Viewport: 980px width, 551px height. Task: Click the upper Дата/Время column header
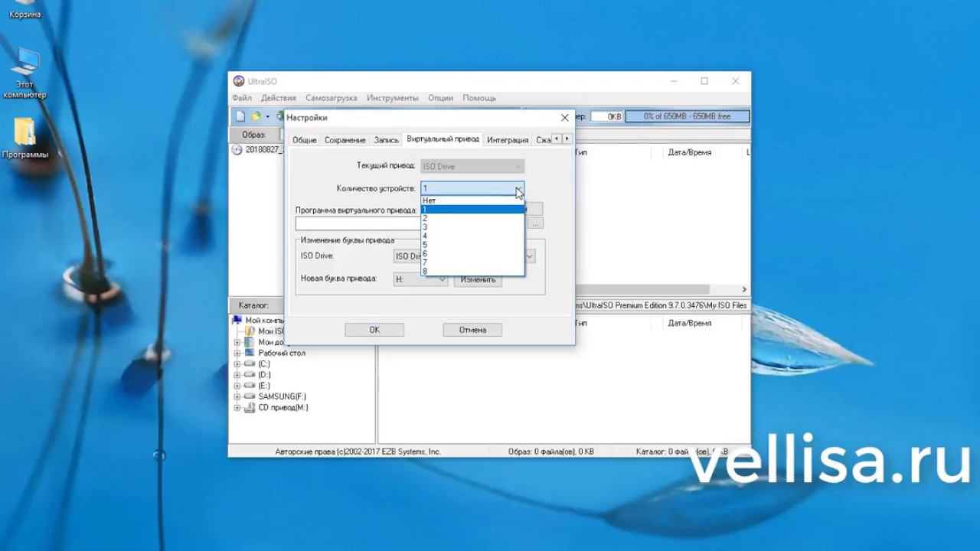coord(690,152)
